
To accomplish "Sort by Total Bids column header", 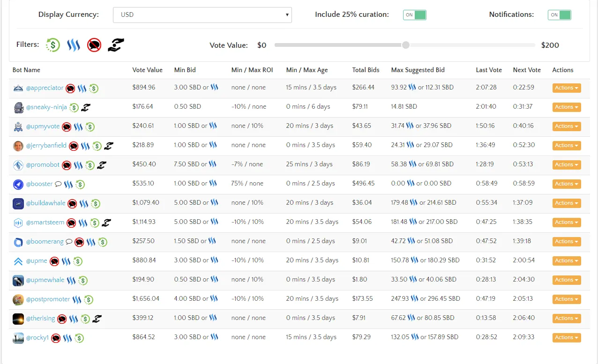I will pyautogui.click(x=366, y=70).
